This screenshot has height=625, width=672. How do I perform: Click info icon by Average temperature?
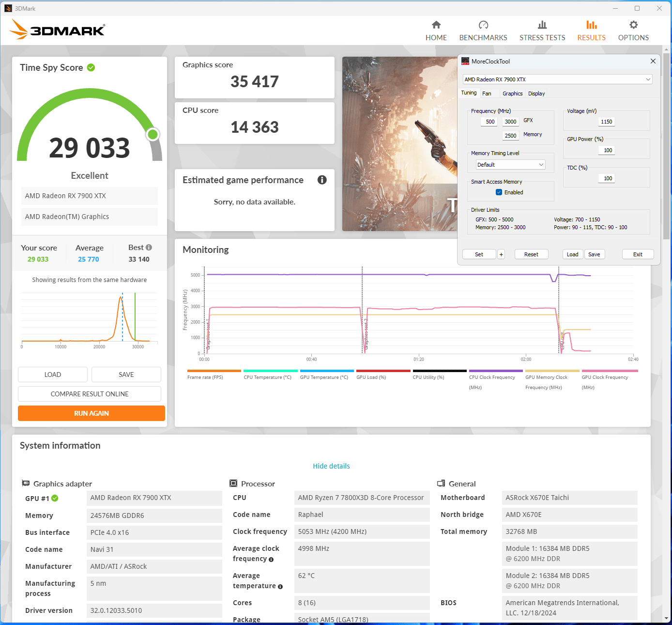280,587
